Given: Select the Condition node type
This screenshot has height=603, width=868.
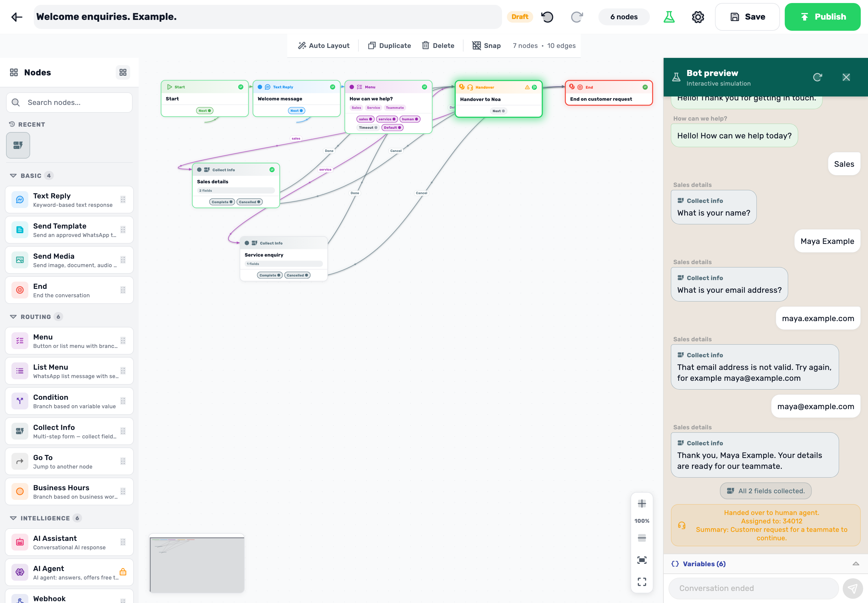Looking at the screenshot, I should (x=70, y=401).
